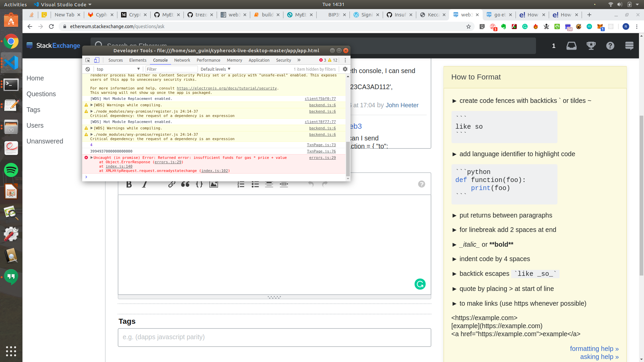Click the horizontal rule icon
This screenshot has height=362, width=644.
(x=284, y=184)
